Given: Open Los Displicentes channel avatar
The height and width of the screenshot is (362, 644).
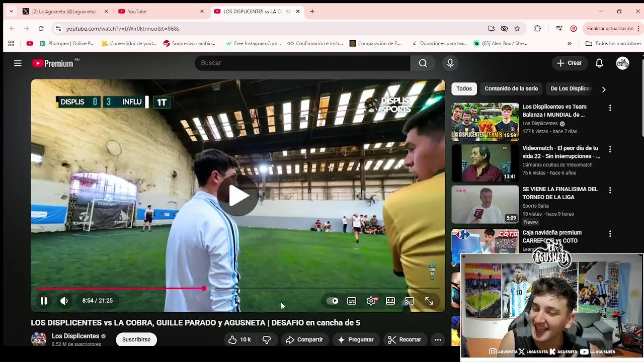Looking at the screenshot, I should pos(39,339).
